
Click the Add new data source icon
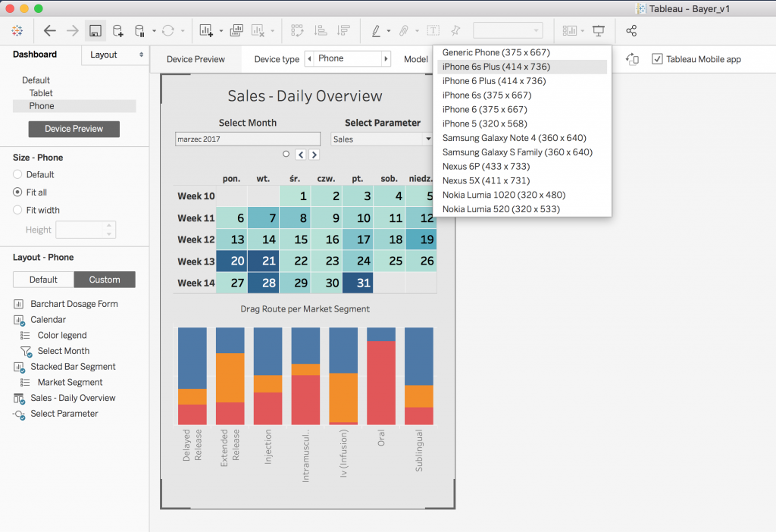tap(117, 31)
